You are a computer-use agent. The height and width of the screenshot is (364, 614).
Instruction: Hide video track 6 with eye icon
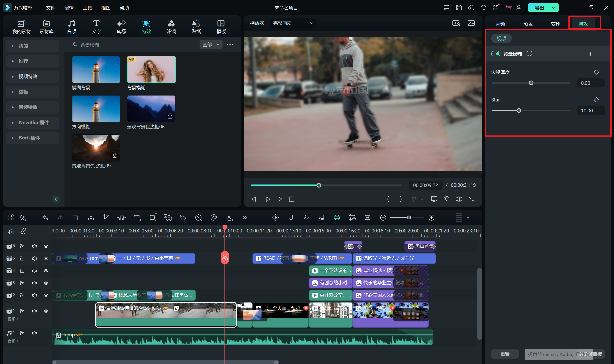click(46, 246)
